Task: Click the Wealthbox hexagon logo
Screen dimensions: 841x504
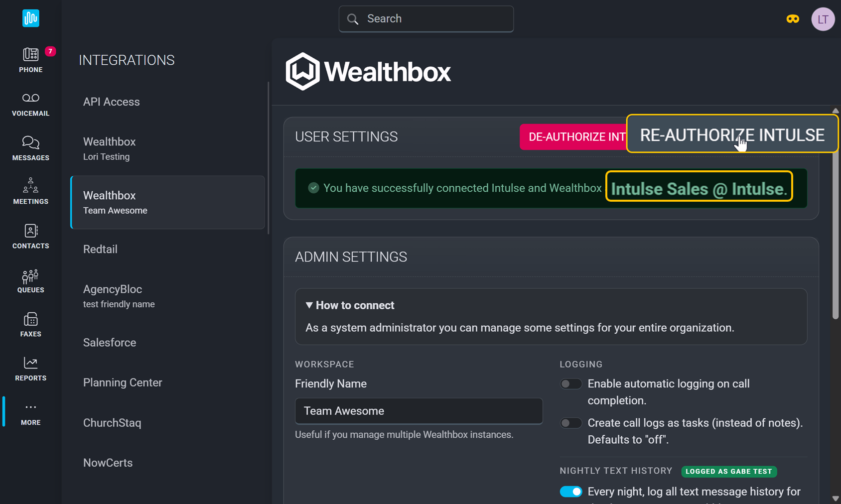Action: tap(302, 72)
